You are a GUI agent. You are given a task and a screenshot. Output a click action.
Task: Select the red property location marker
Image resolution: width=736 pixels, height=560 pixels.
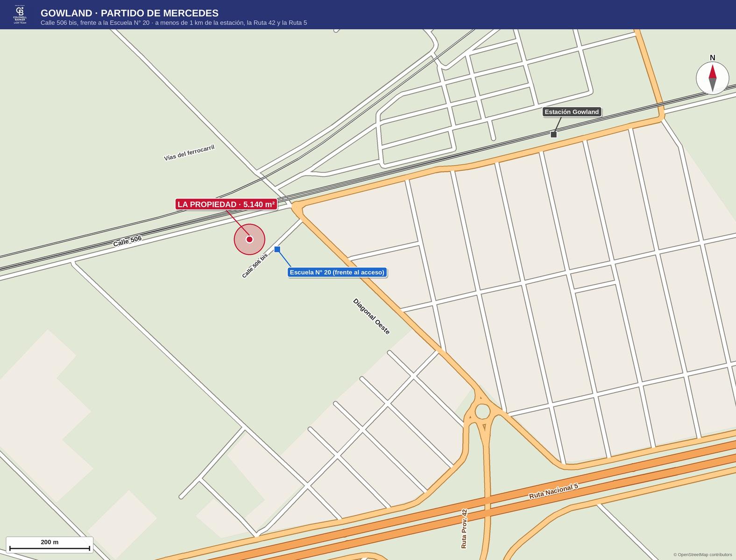pos(249,239)
